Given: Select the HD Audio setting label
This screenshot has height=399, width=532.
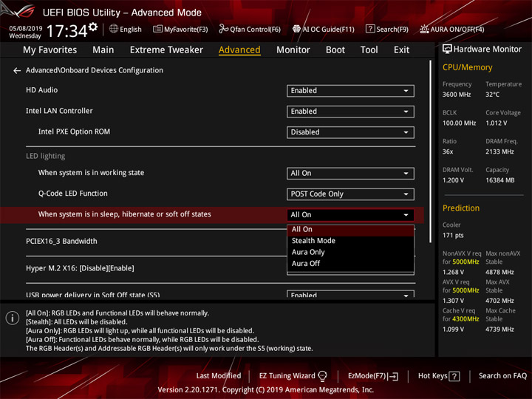Looking at the screenshot, I should (x=41, y=90).
